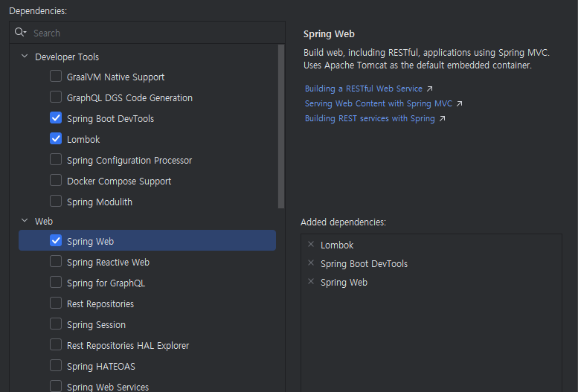Select Docker Compose Support row text
Screen dimensions: 578x392
coord(119,181)
